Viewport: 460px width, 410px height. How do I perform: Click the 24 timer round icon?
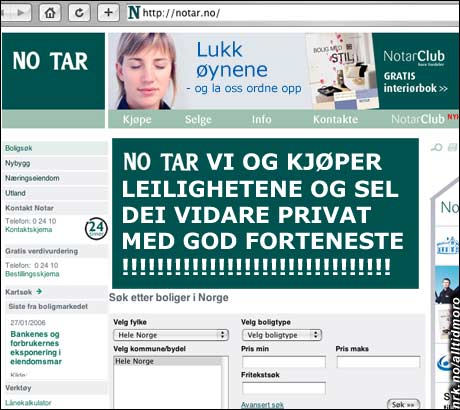tap(96, 228)
